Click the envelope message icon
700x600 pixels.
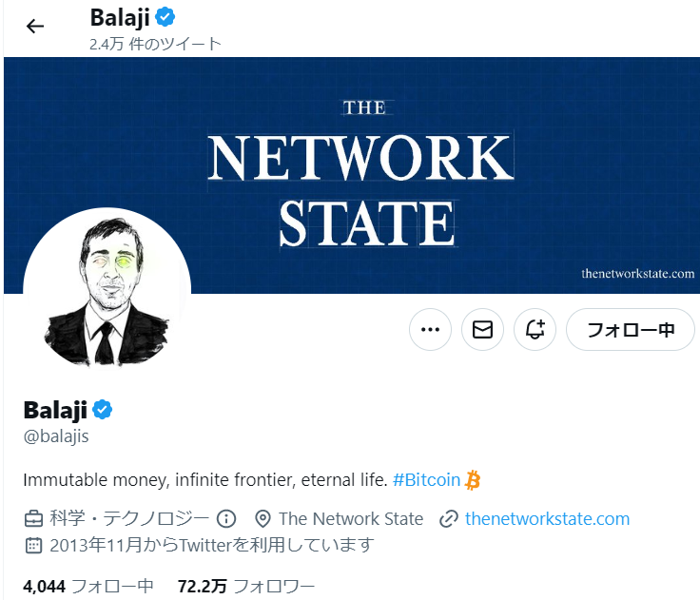click(x=482, y=330)
